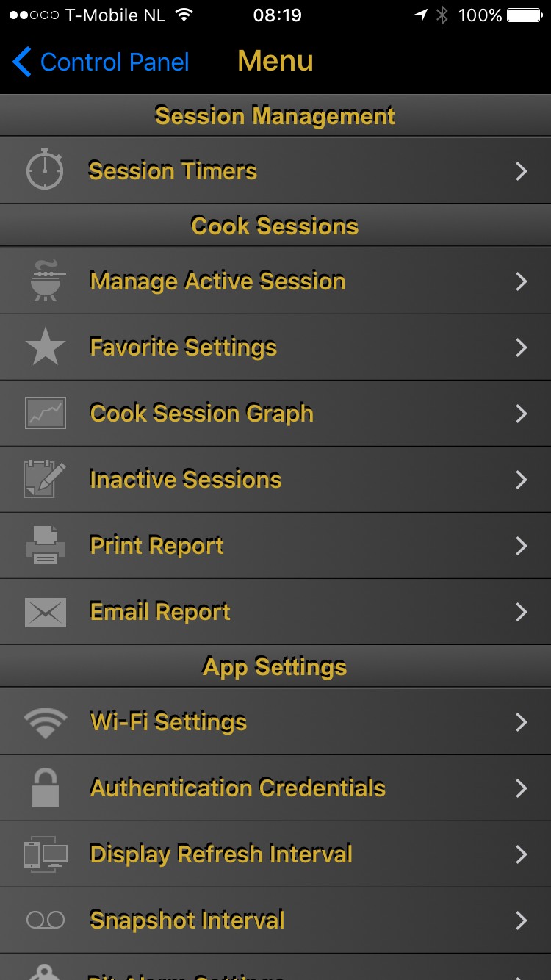Open the Inactive Sessions menu entry

tap(186, 480)
